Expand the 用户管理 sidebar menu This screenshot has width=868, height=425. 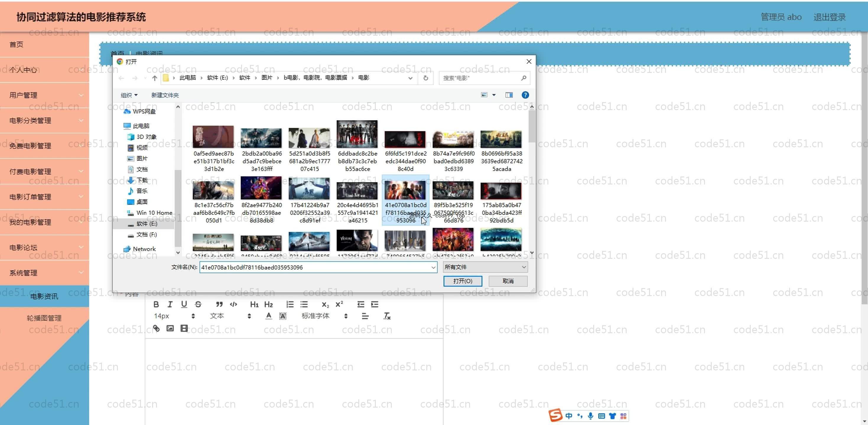[45, 95]
